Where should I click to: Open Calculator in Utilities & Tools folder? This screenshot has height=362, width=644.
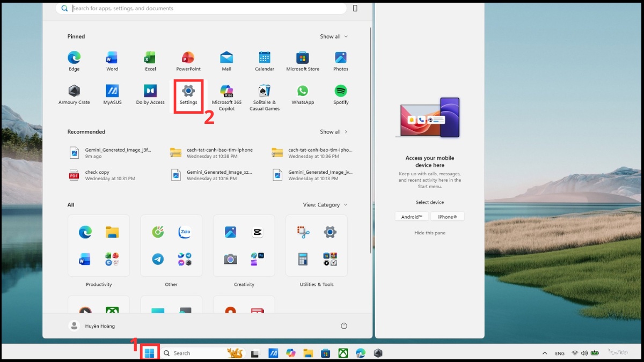303,260
